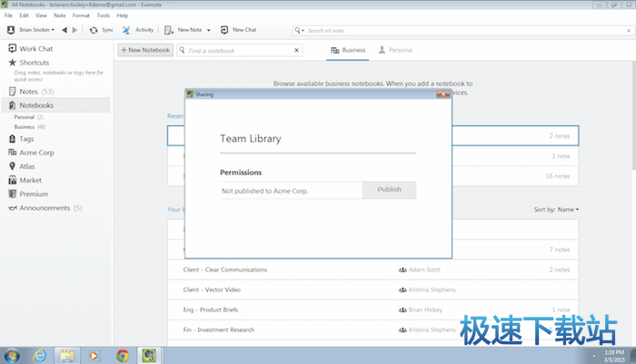Screen dimensions: 636x364
Task: Click the Brian Hickey owner name
Action: [x=425, y=310]
